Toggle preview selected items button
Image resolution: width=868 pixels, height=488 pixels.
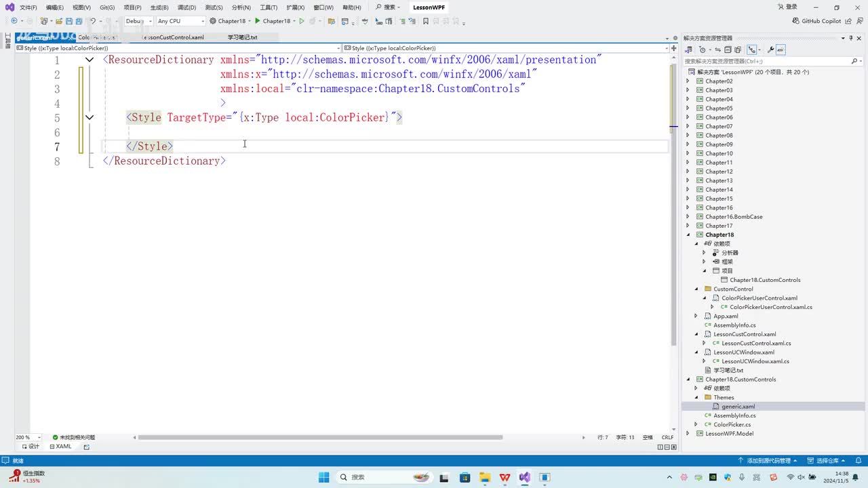(x=781, y=49)
